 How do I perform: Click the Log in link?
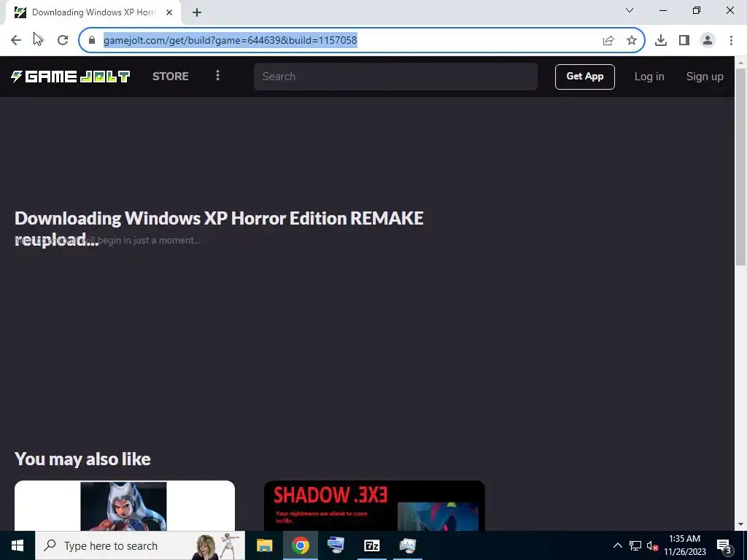tap(649, 77)
